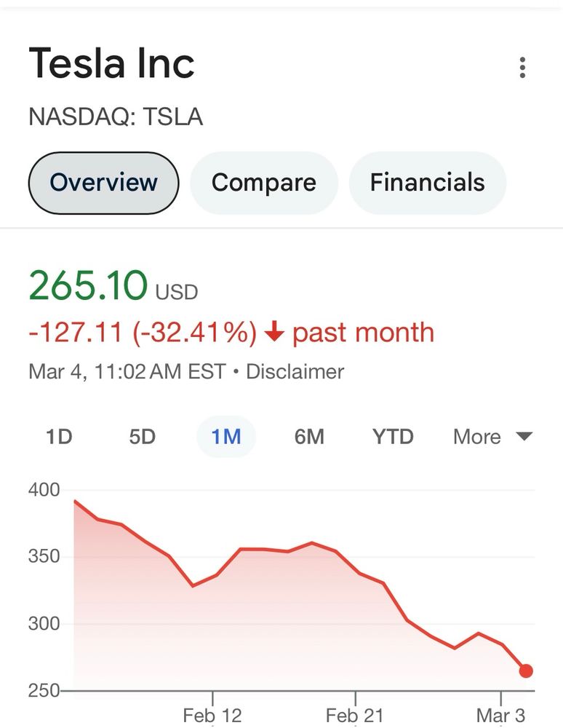Click the Feb 12 date marker
The image size is (563, 728).
click(212, 715)
